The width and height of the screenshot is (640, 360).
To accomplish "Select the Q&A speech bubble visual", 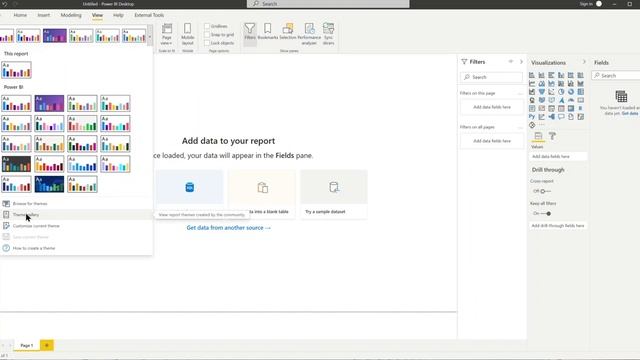I will [x=561, y=117].
